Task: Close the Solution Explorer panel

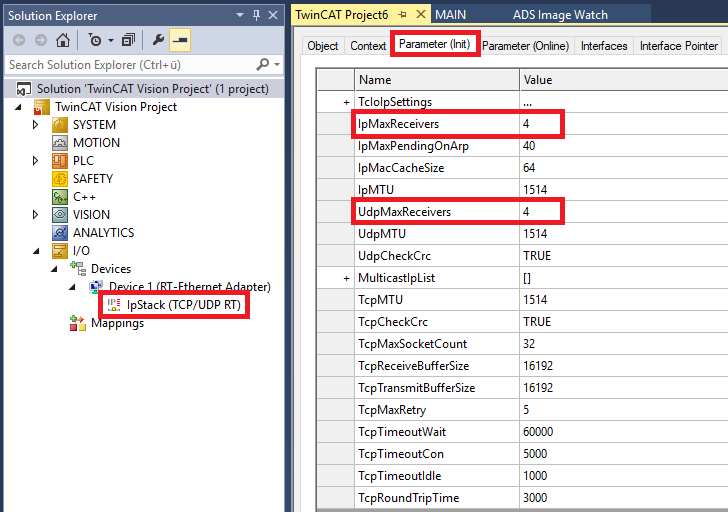Action: [273, 15]
